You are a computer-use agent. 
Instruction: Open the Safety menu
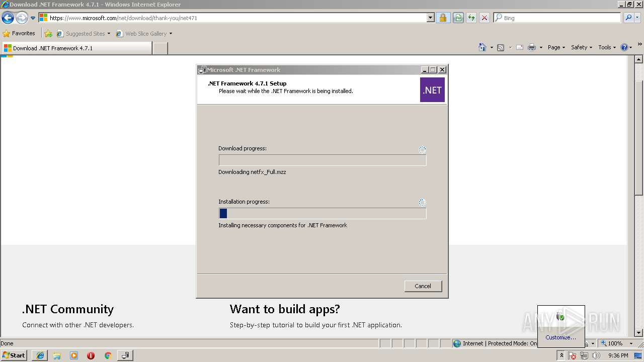581,47
